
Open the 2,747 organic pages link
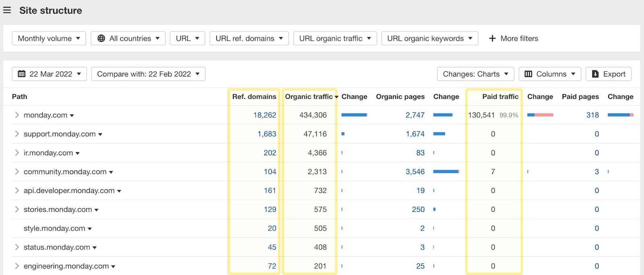(415, 115)
